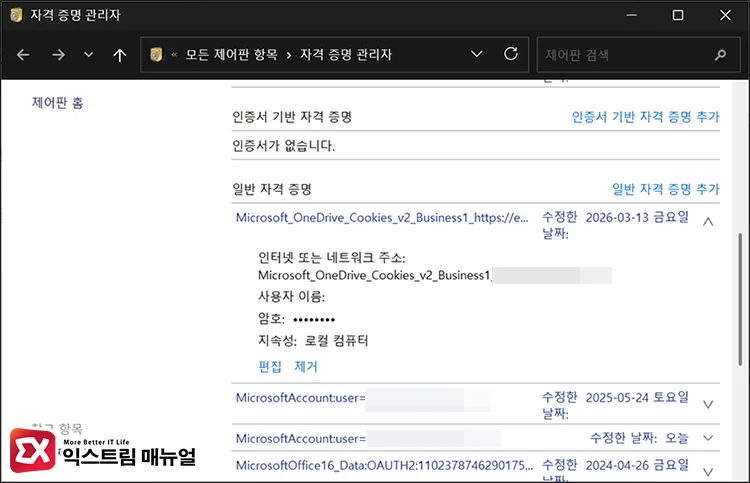Viewport: 750px width, 483px height.
Task: Click the breadcrumb overflow double chevron
Action: pos(174,55)
